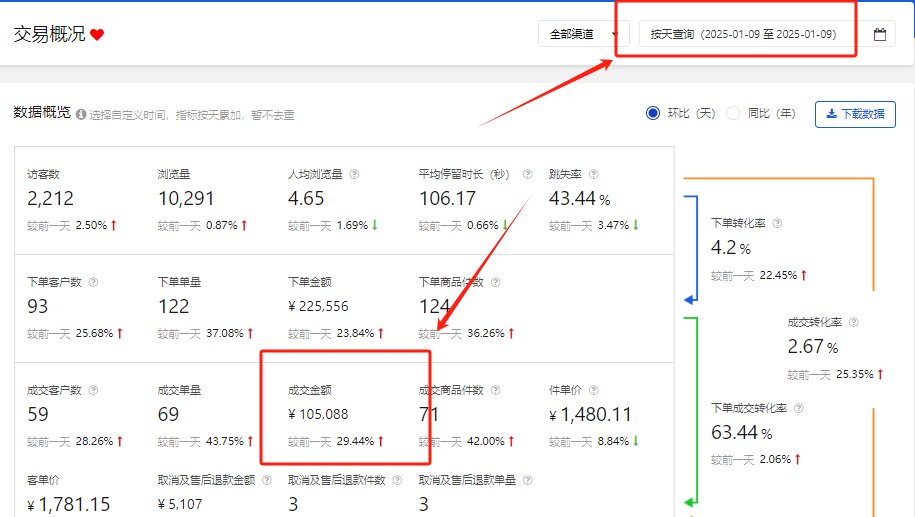Open help icon next to 下单商品件数
The image size is (915, 517).
[x=495, y=282]
